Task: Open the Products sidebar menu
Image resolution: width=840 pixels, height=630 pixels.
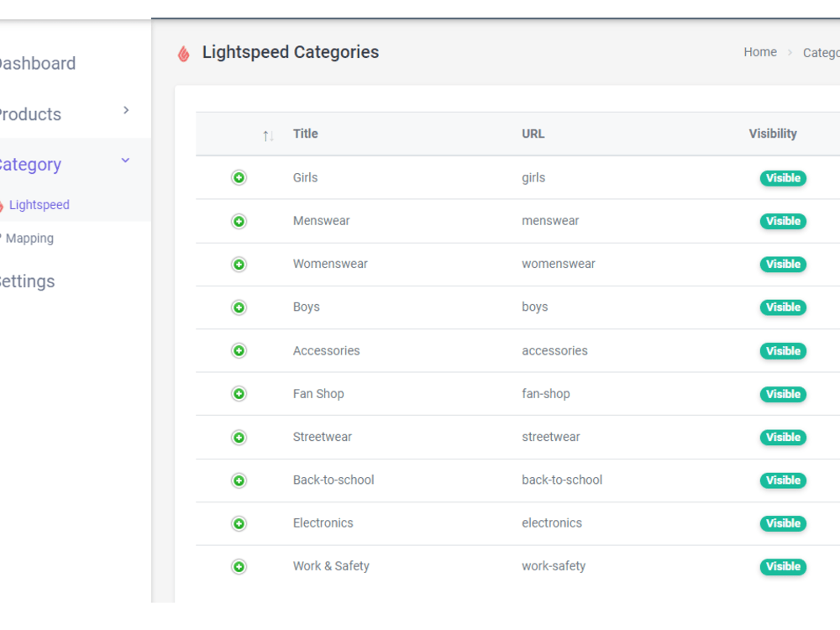Action: [30, 114]
